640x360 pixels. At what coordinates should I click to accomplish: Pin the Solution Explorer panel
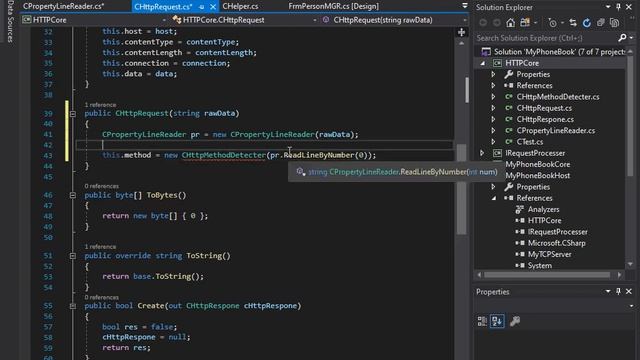tap(618, 7)
